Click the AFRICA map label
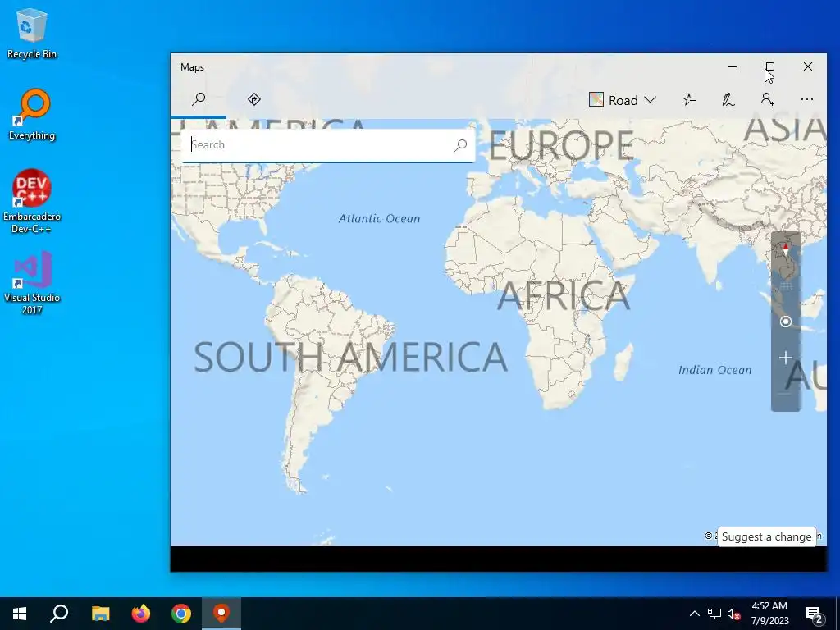The height and width of the screenshot is (630, 840). tap(563, 295)
